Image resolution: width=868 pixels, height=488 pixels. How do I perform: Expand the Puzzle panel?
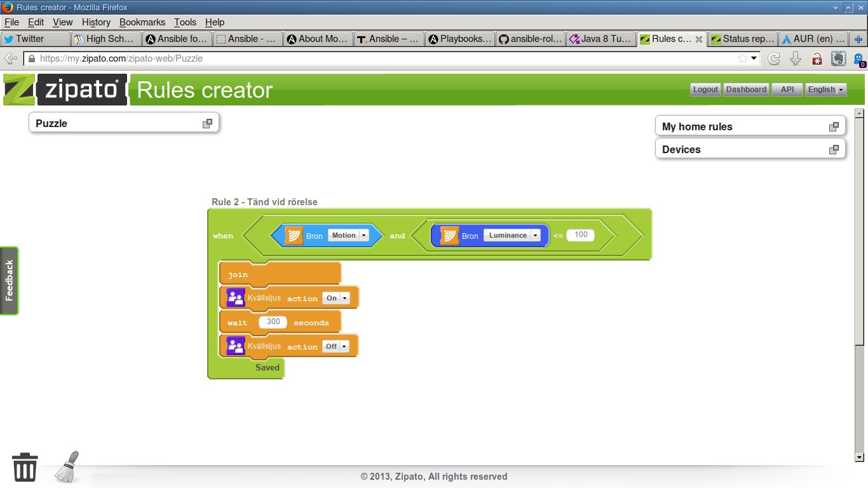(207, 123)
